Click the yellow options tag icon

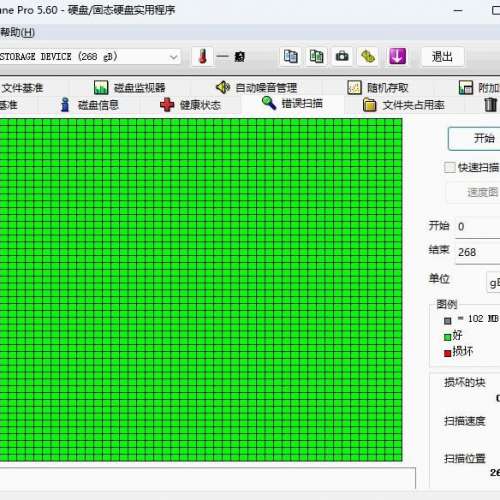click(368, 56)
